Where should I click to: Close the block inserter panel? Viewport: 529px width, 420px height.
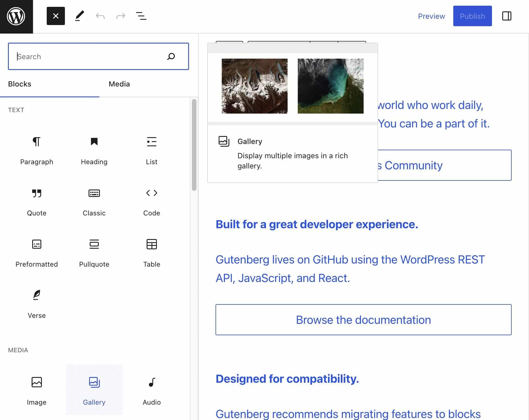click(56, 16)
